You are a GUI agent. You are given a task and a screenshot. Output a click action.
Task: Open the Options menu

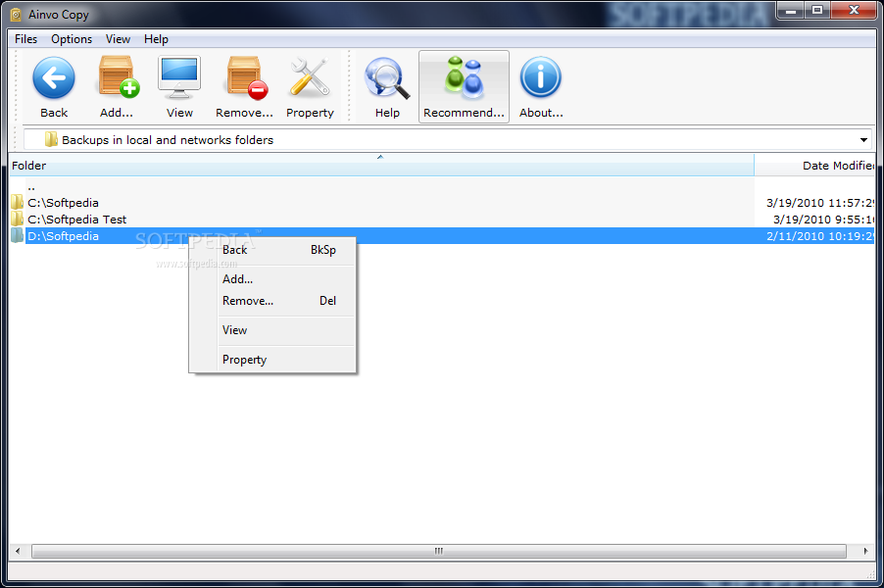tap(72, 39)
